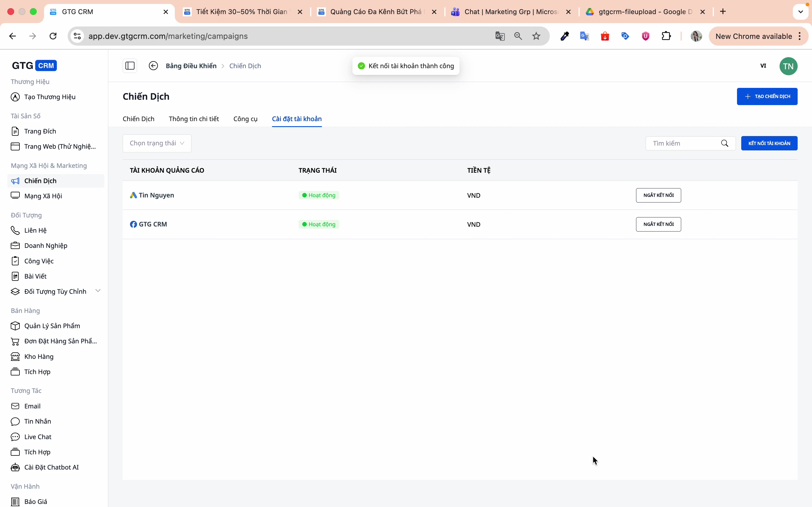
Task: Toggle the sidebar collapse panel icon
Action: [x=130, y=66]
